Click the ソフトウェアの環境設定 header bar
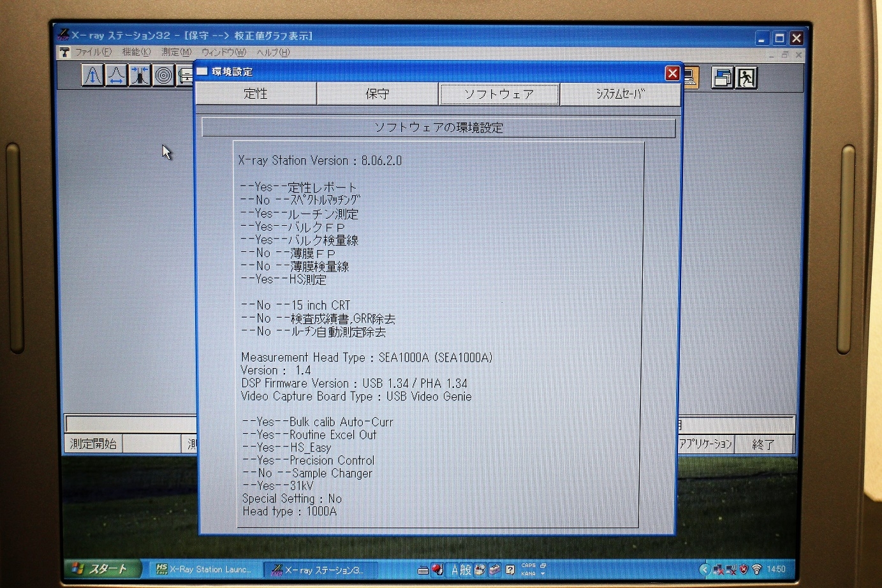 438,128
